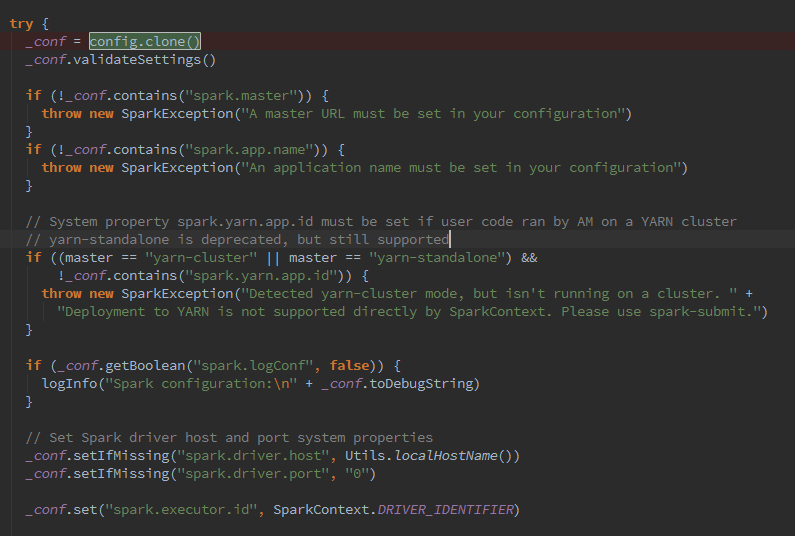Click SparkException on the Detected yarn-cluster line
The image size is (795, 536).
177,294
